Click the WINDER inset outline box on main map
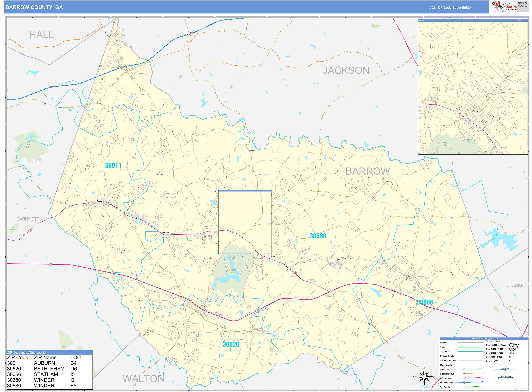The image size is (532, 392). pyautogui.click(x=245, y=222)
